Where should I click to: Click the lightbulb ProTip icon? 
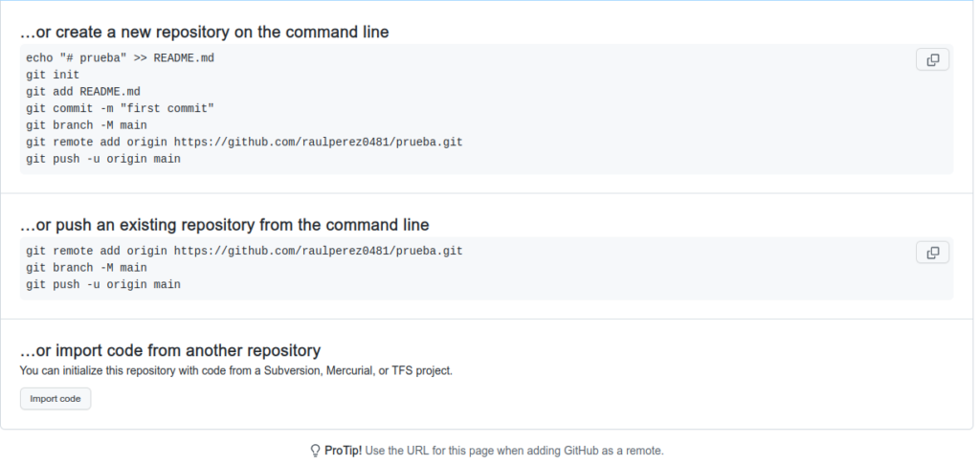point(316,451)
